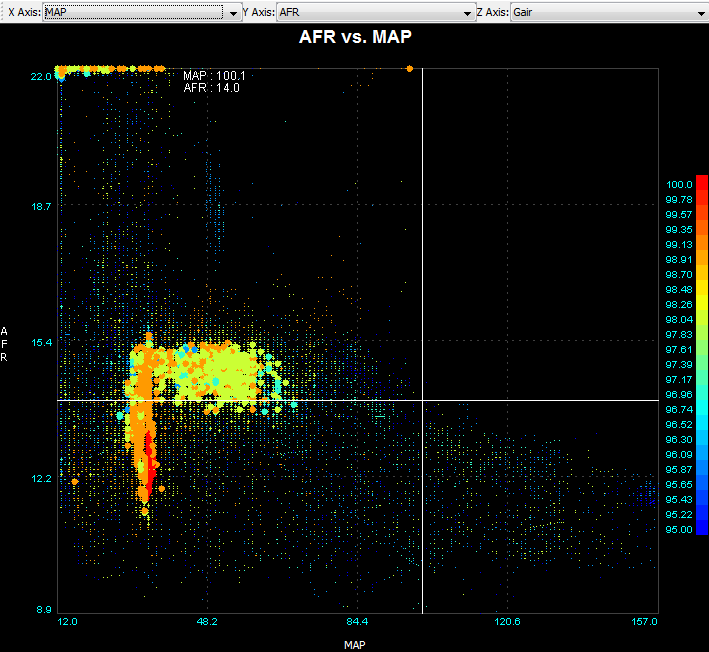This screenshot has height=652, width=709.
Task: Click the 157.0 tick on the MAP axis
Action: pyautogui.click(x=644, y=622)
